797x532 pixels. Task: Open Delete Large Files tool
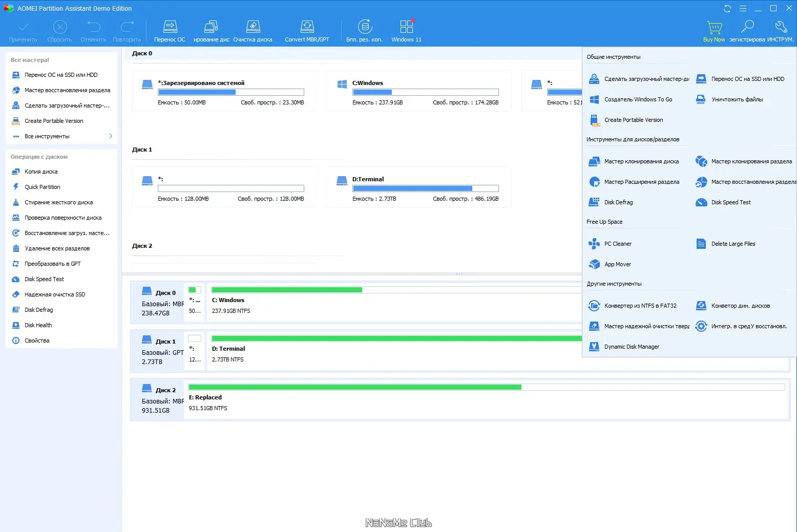click(725, 244)
